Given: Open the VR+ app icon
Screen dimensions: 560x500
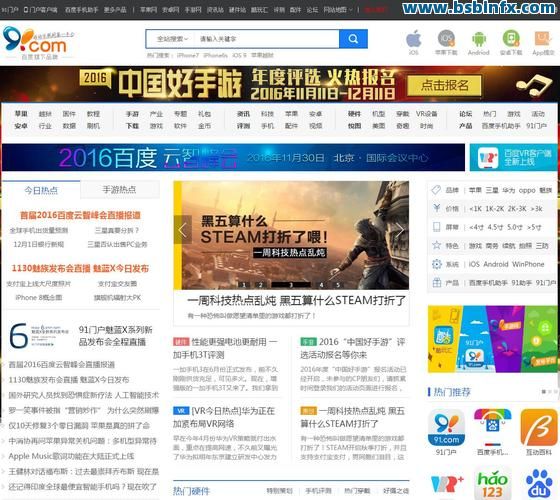Looking at the screenshot, I should [x=446, y=484].
